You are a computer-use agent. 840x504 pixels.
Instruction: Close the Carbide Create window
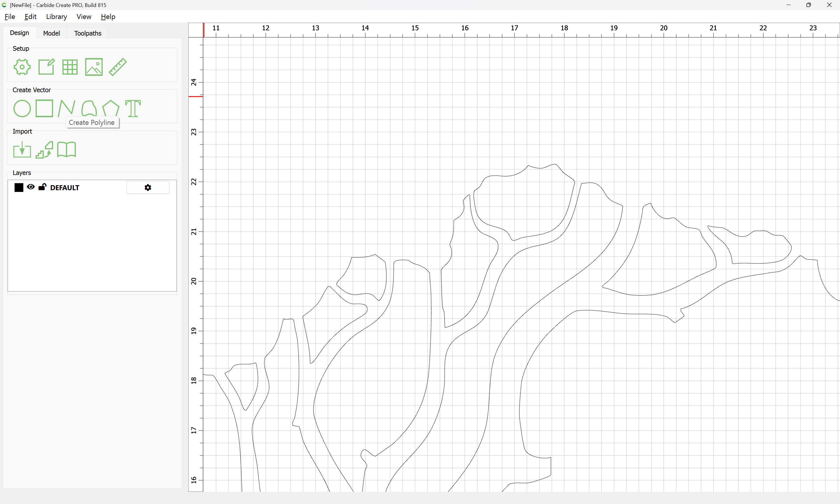pos(829,5)
